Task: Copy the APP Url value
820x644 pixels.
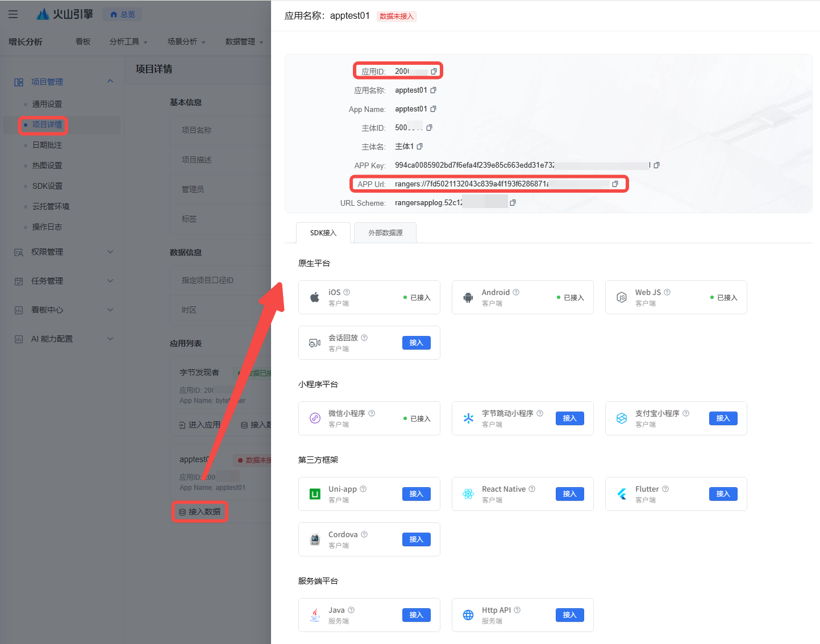Action: click(615, 184)
